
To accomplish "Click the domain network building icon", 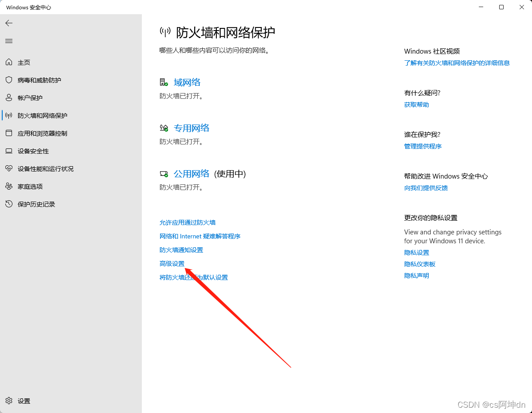I will 164,82.
